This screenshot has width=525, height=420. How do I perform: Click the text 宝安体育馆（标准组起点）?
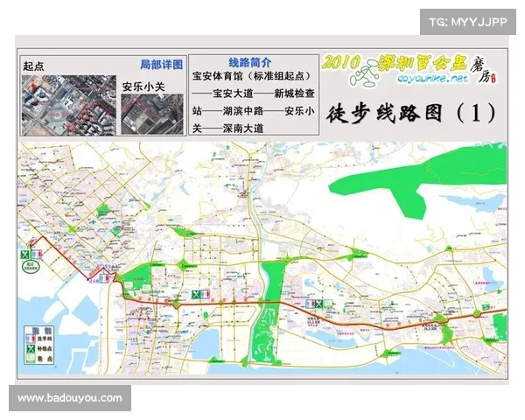point(251,76)
